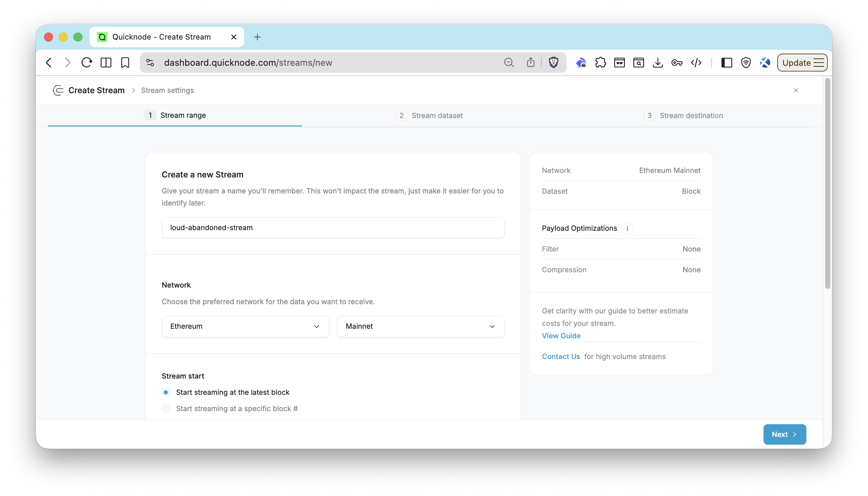868x496 pixels.
Task: Switch to Stream destination step
Action: (683, 116)
